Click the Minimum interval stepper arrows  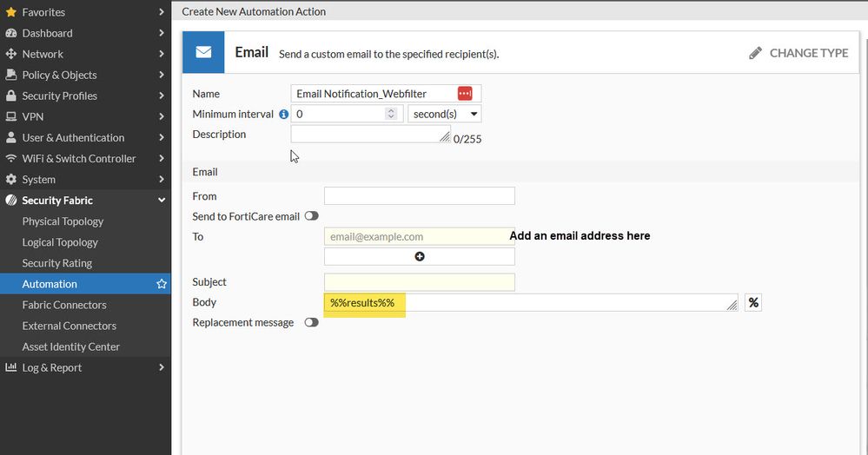[391, 114]
